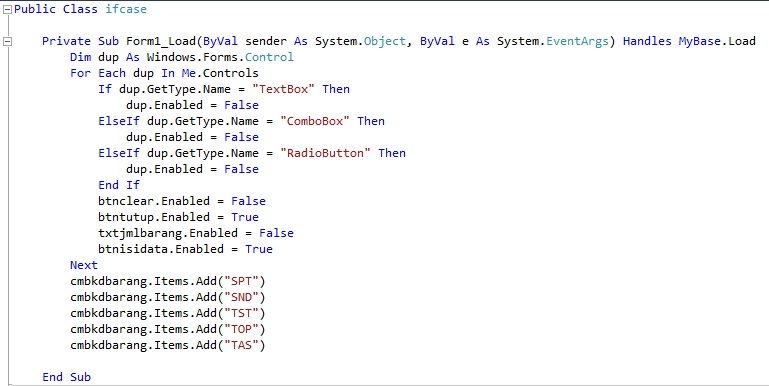This screenshot has width=769, height=386.
Task: Click the EventArgs type name
Action: pos(577,41)
